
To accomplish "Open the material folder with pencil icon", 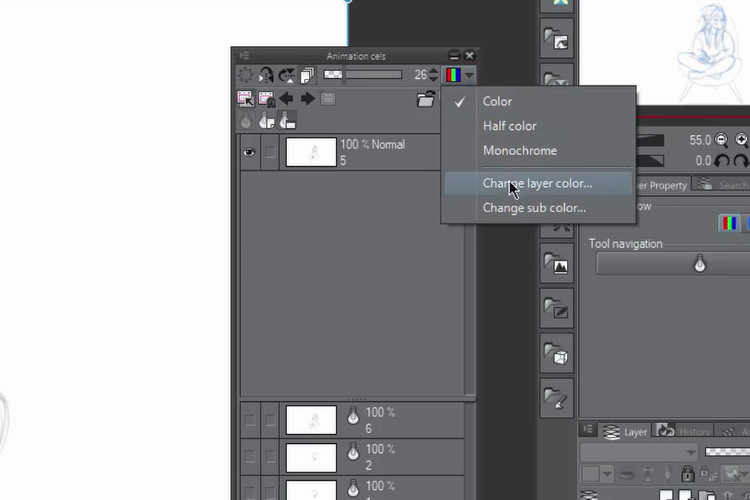I will pyautogui.click(x=557, y=309).
